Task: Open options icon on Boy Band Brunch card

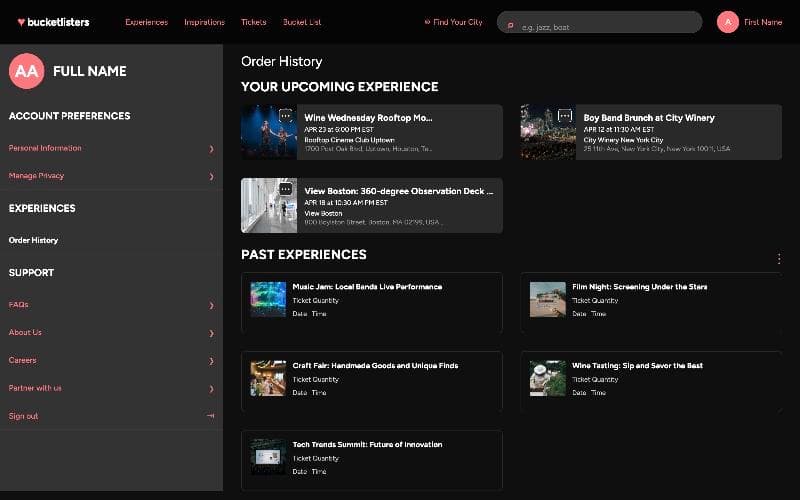Action: click(x=565, y=116)
